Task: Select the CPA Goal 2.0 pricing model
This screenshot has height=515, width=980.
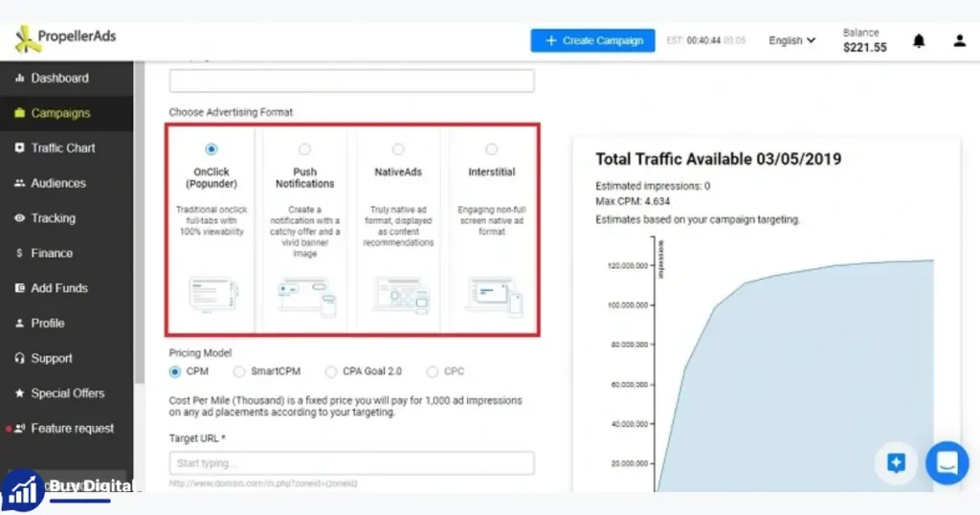Action: [x=330, y=371]
